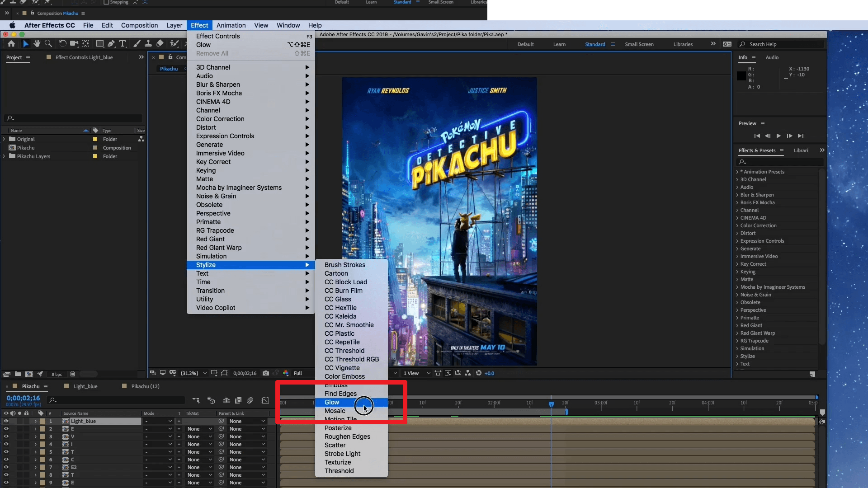Choose Glow from the Stylize submenu

point(351,402)
